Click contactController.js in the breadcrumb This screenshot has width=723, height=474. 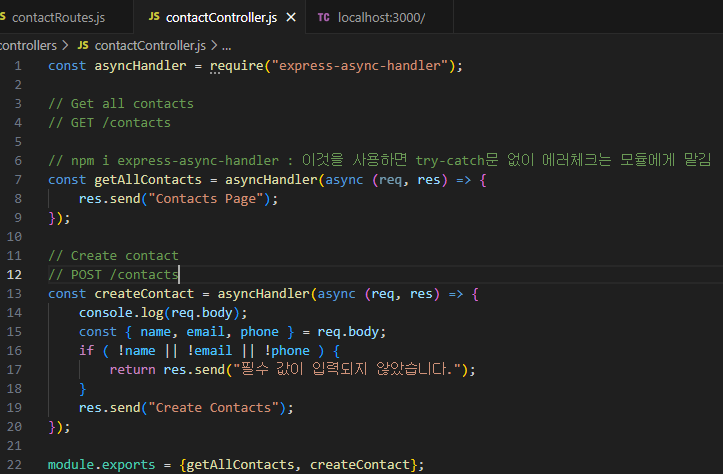tap(150, 46)
